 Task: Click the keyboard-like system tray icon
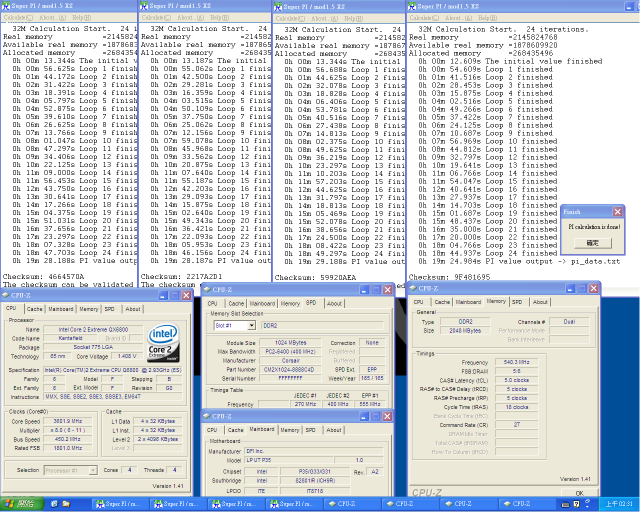coord(565,504)
